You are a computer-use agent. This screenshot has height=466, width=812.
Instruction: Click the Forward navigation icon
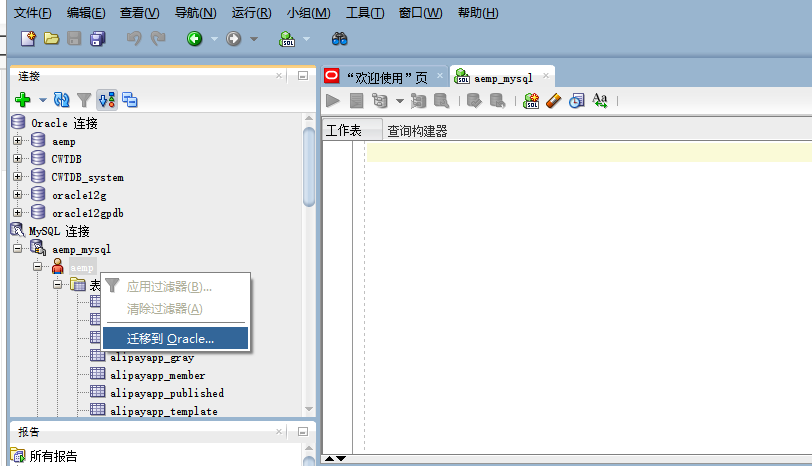pos(234,39)
